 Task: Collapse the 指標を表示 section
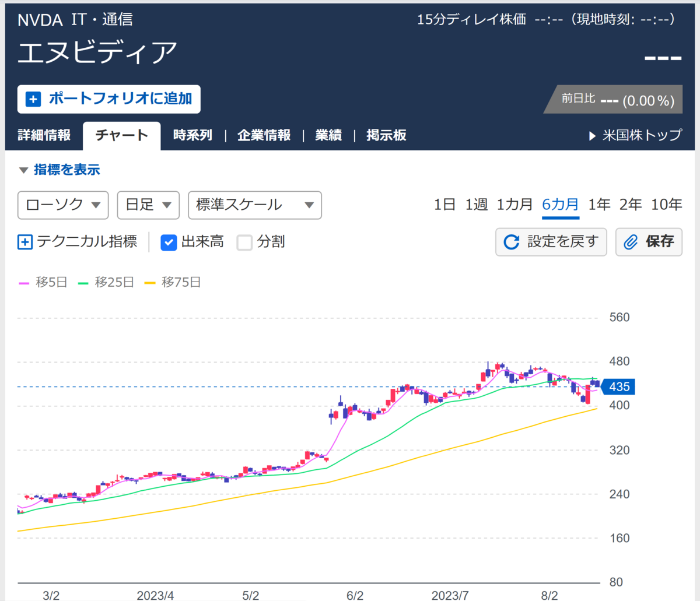[60, 170]
